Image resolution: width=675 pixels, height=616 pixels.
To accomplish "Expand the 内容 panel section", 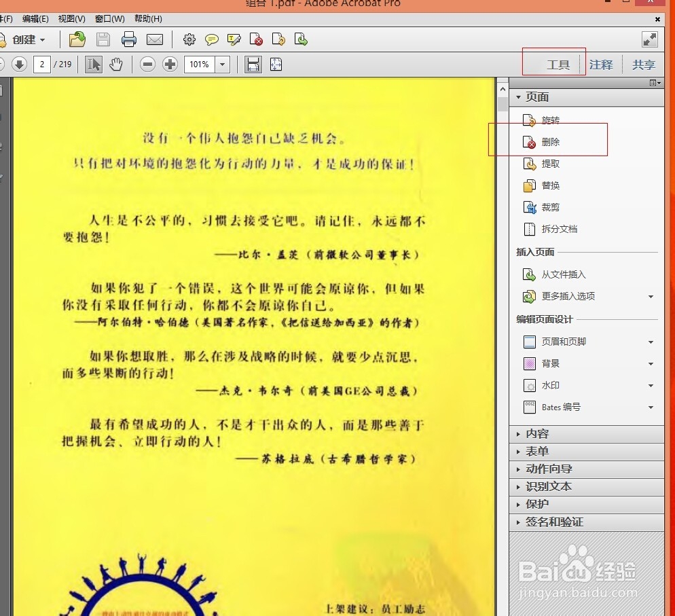I will click(x=586, y=434).
